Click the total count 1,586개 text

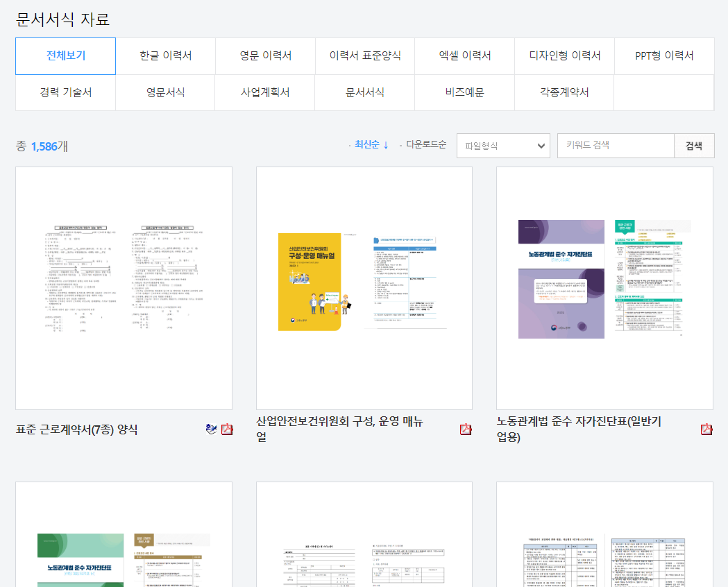(42, 146)
